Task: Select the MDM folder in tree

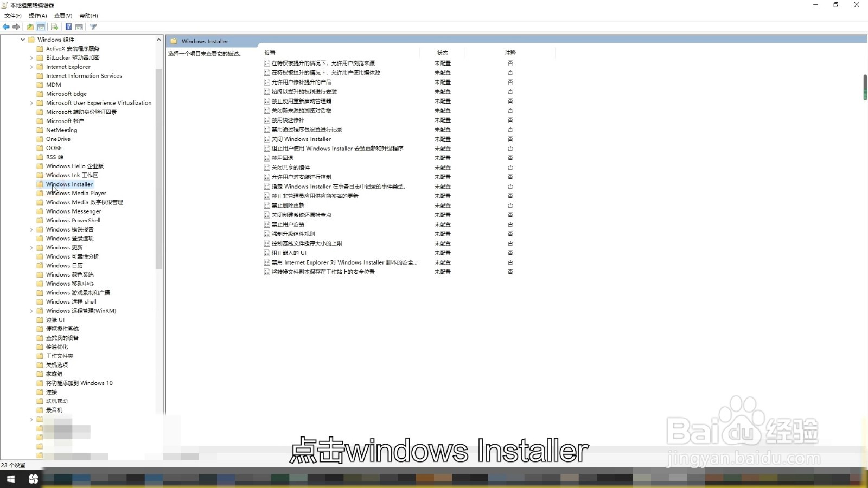Action: [x=54, y=85]
